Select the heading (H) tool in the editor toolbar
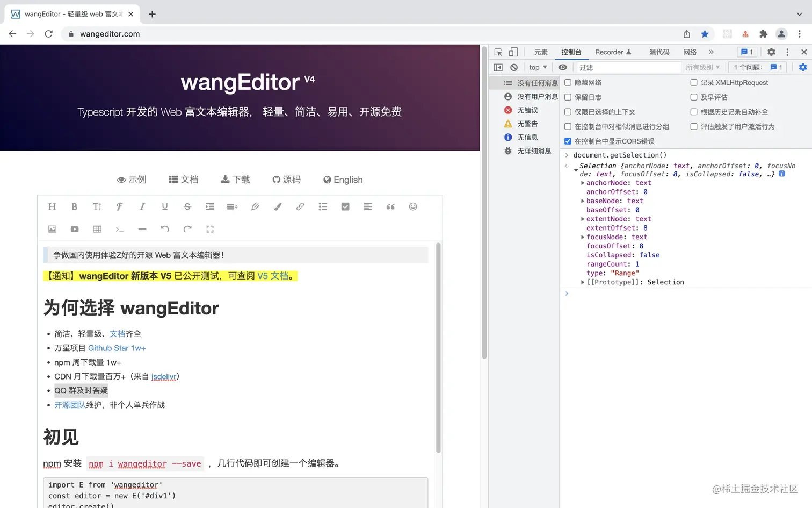812x508 pixels. click(x=52, y=206)
